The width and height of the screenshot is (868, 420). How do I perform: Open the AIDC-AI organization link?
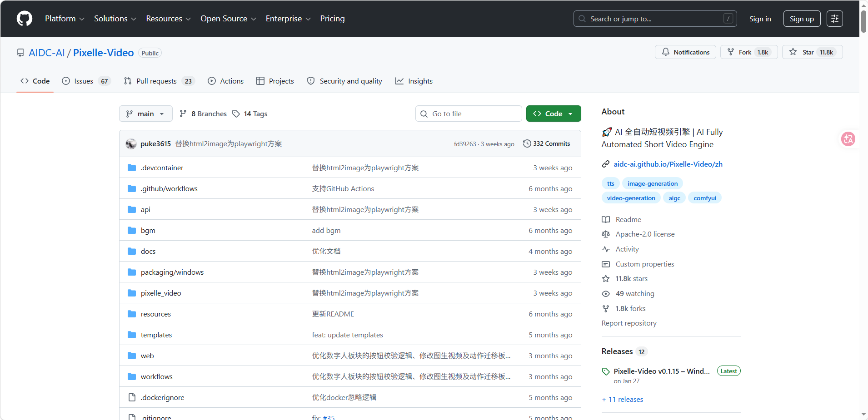[x=47, y=53]
